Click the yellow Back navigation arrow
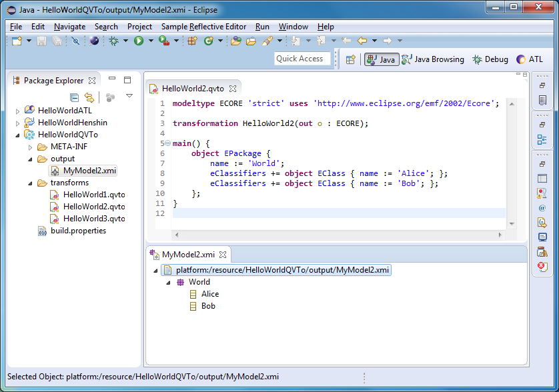559x392 pixels. [x=362, y=41]
